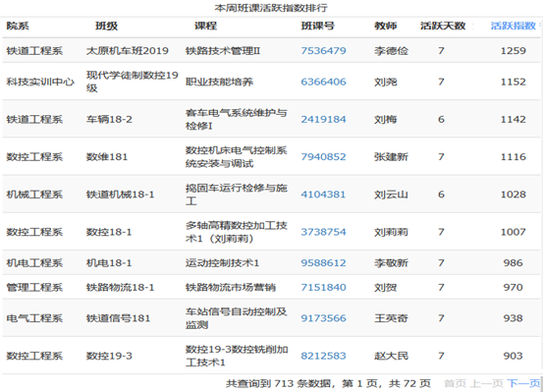The height and width of the screenshot is (392, 543).
Task: Select course cell 数控机床电气控制系统安装与调试
Action: coord(237,156)
